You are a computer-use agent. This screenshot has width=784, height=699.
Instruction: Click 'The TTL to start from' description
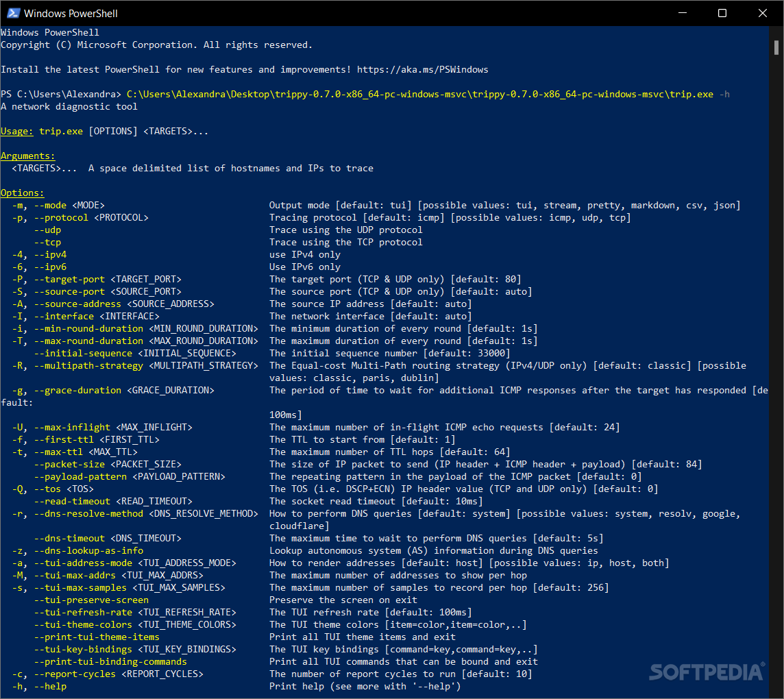(x=363, y=439)
